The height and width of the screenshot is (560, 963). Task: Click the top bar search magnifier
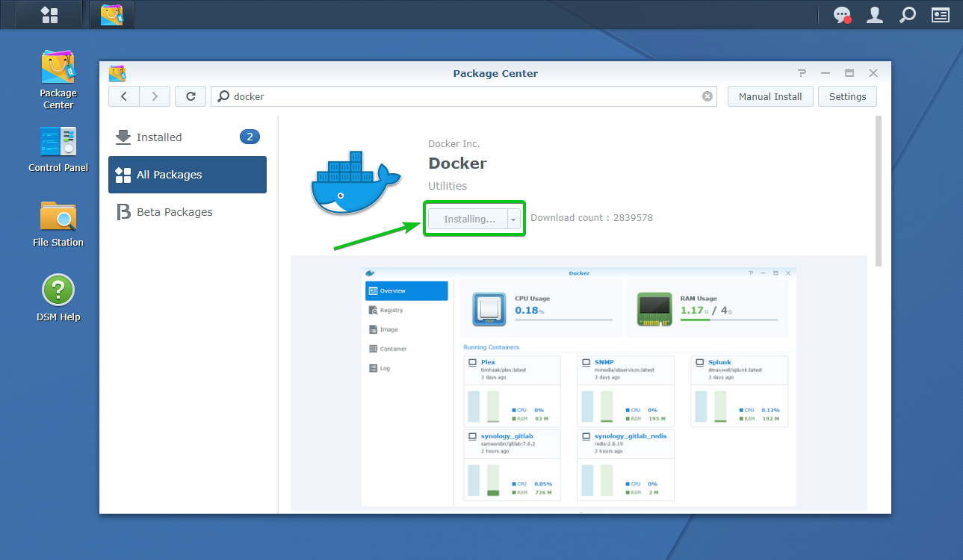[907, 15]
